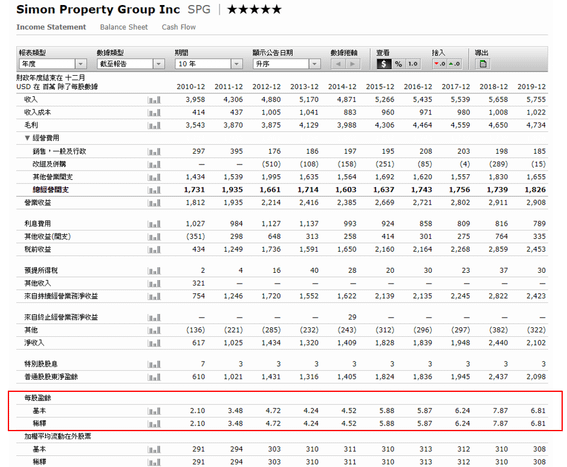
Task: Switch view to percentage values
Action: (x=398, y=64)
